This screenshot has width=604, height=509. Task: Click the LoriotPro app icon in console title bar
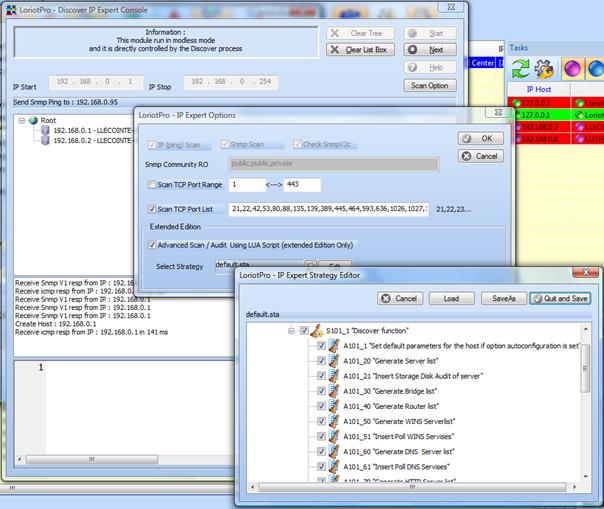click(12, 10)
